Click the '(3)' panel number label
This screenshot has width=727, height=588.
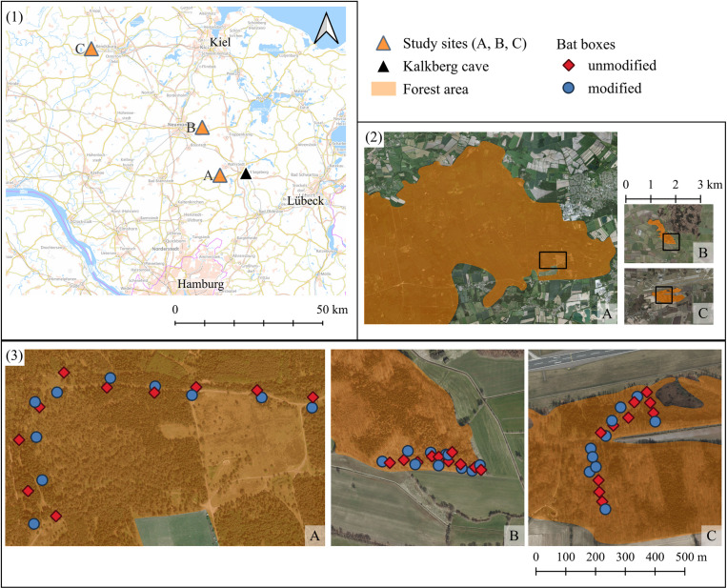point(15,356)
